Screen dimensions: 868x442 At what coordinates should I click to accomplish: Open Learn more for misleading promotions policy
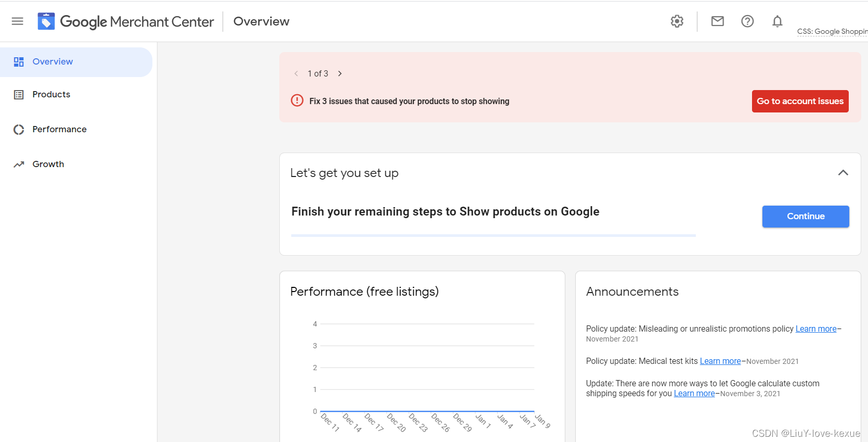pyautogui.click(x=815, y=329)
